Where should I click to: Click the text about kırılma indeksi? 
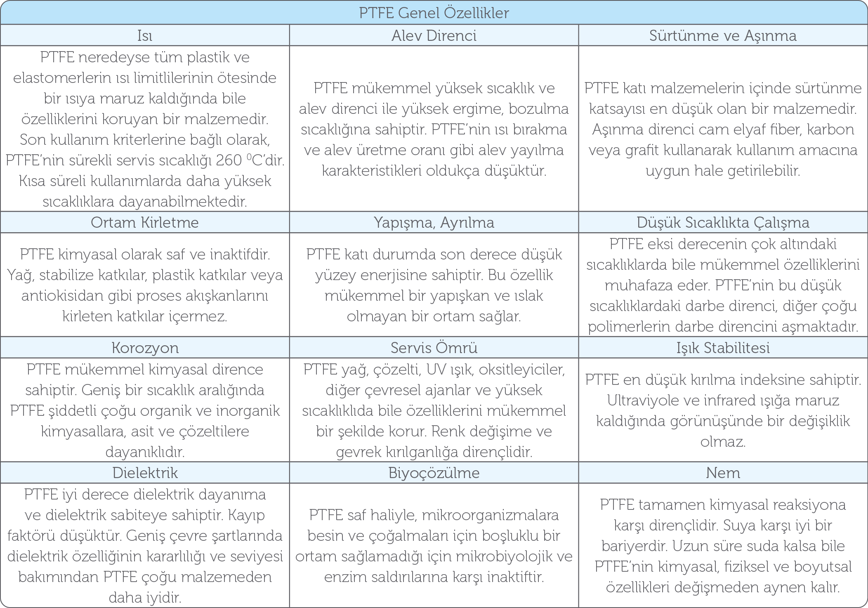point(723,379)
